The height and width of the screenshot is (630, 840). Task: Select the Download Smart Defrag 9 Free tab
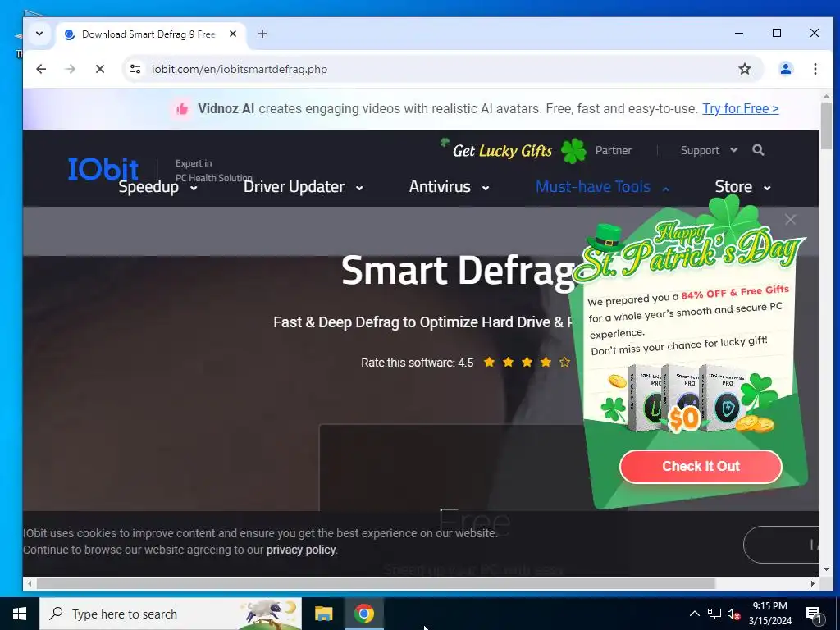click(151, 34)
